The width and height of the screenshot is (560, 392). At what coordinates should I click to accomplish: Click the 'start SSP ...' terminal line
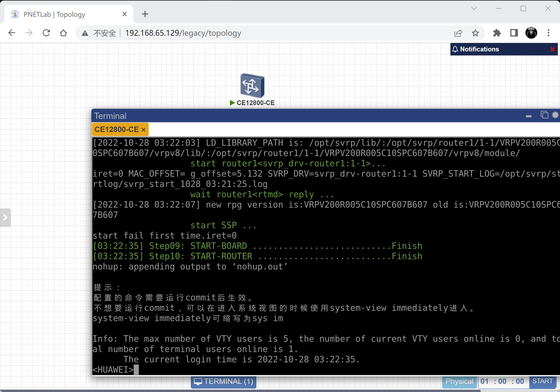coord(223,225)
